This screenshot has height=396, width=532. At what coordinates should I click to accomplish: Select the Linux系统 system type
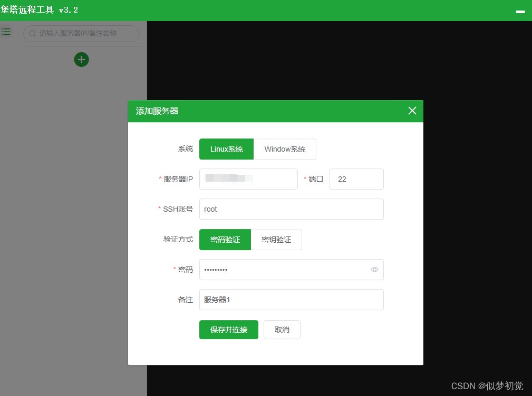click(226, 149)
